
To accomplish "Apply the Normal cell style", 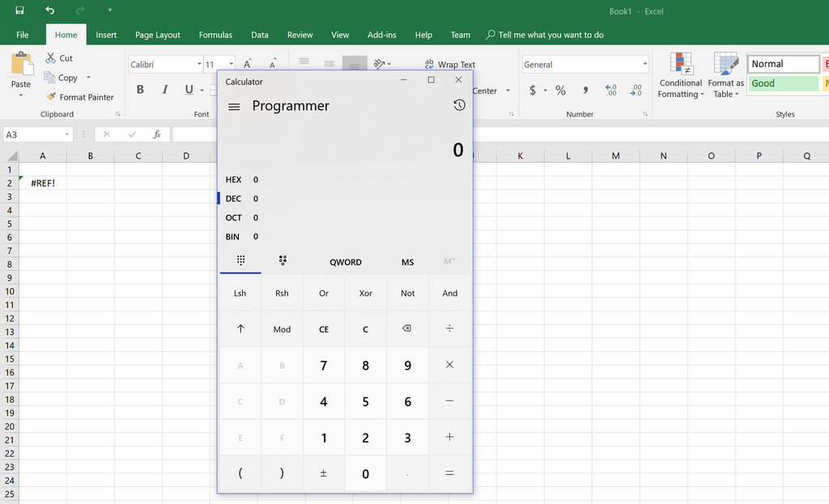I will tap(783, 64).
